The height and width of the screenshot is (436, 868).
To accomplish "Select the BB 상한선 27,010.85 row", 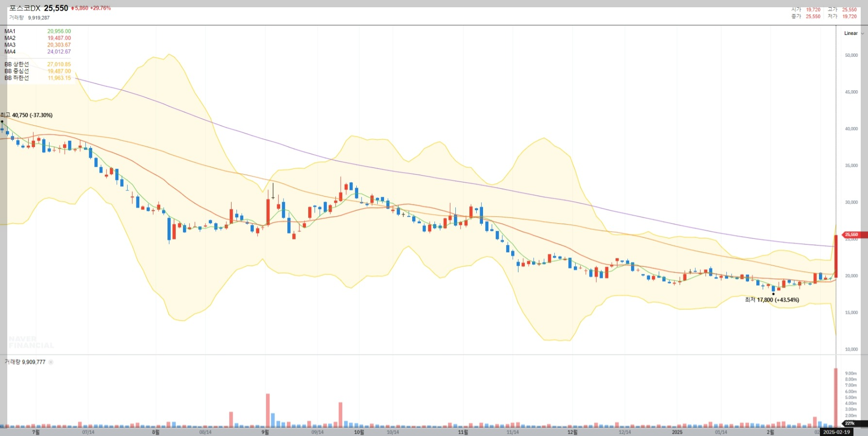I will (x=37, y=65).
